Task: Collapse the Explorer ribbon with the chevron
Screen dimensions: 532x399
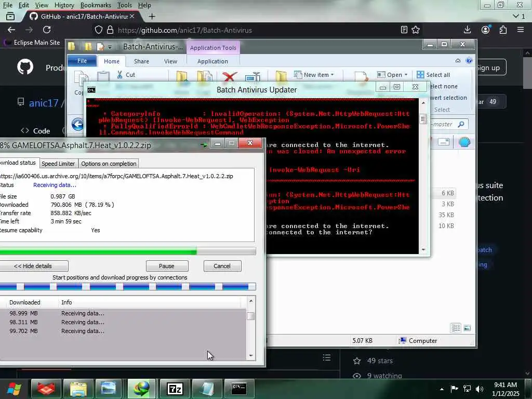Action: [458, 60]
